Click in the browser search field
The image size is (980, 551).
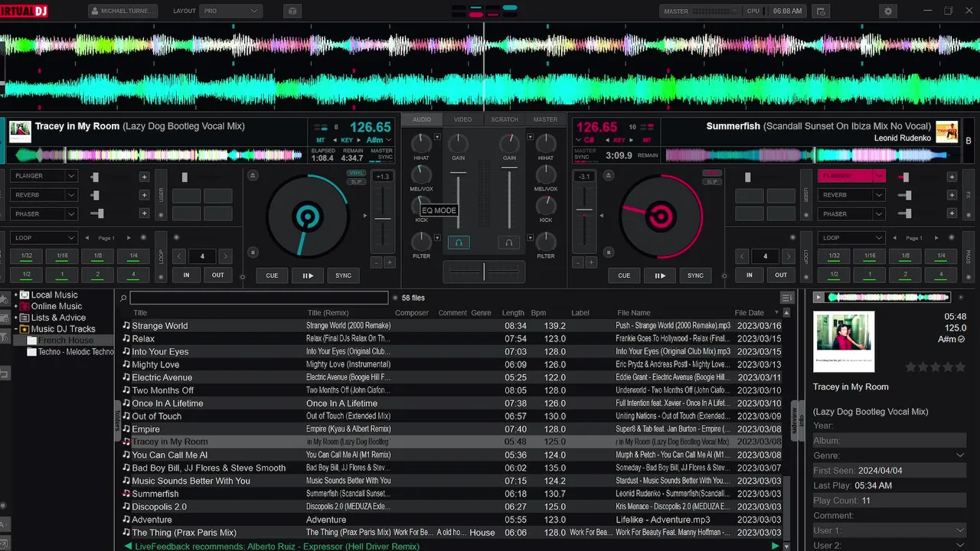(259, 298)
